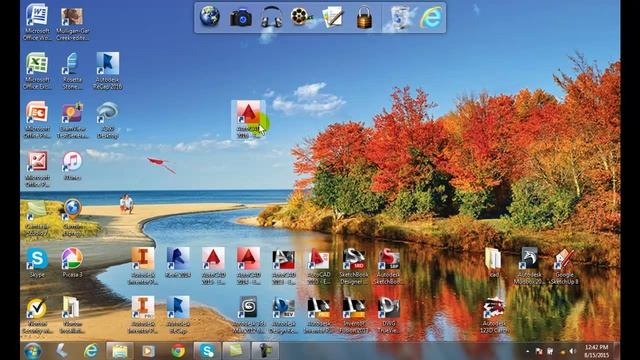The image size is (640, 360).
Task: Select the iTunes desktop shortcut
Action: pos(72,166)
